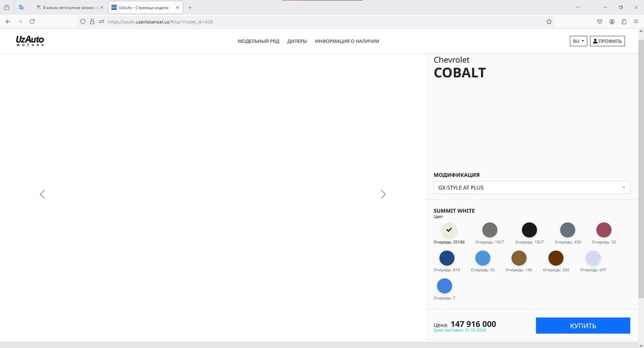Open the browser extensions icon
The height and width of the screenshot is (348, 644).
(623, 21)
